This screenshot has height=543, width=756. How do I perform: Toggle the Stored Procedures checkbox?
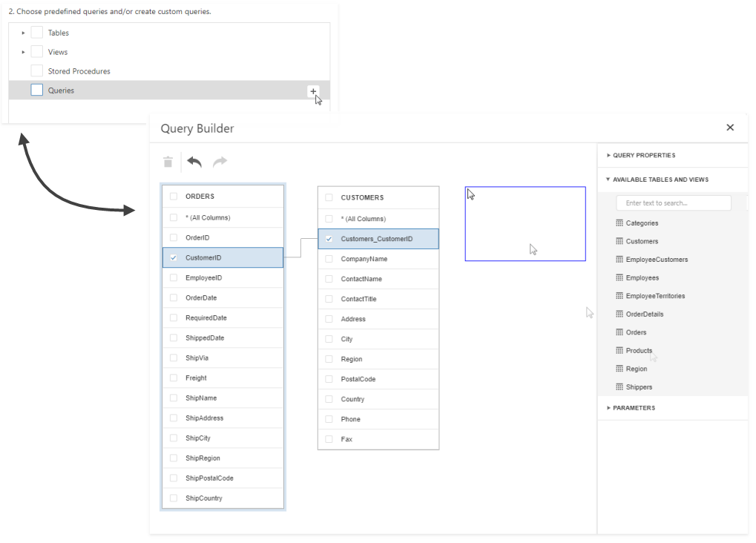click(x=36, y=71)
